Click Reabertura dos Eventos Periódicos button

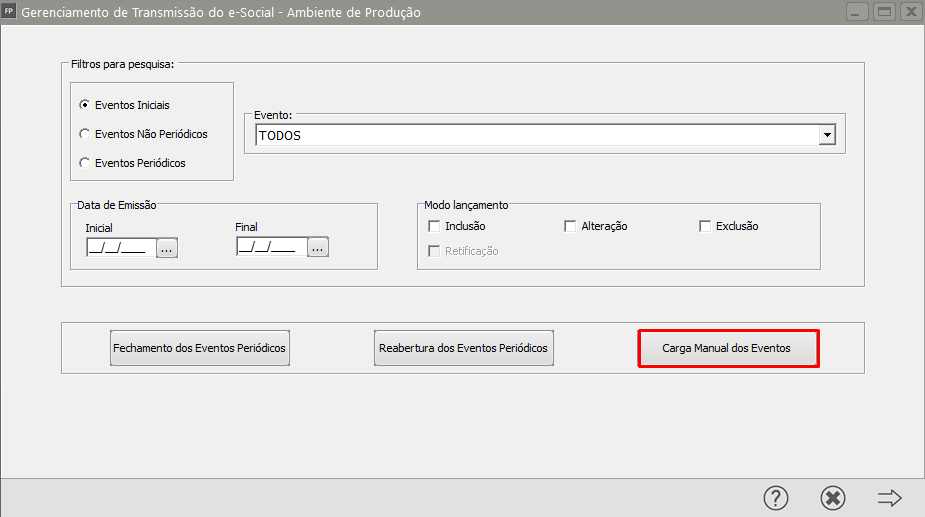point(463,349)
